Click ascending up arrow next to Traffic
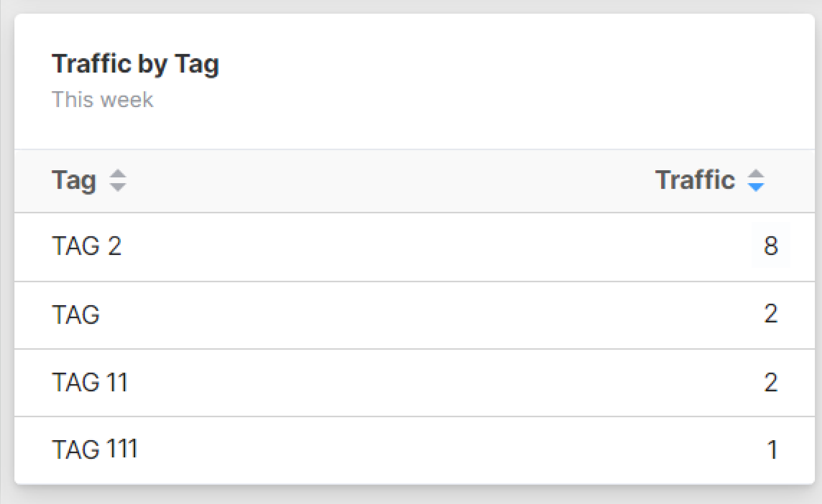 (x=755, y=174)
